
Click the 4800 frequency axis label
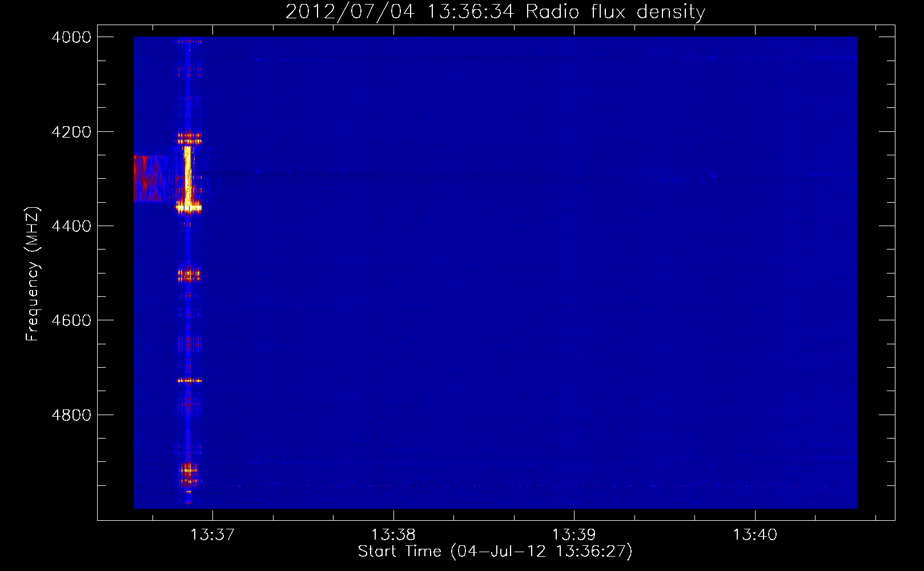[x=71, y=415]
